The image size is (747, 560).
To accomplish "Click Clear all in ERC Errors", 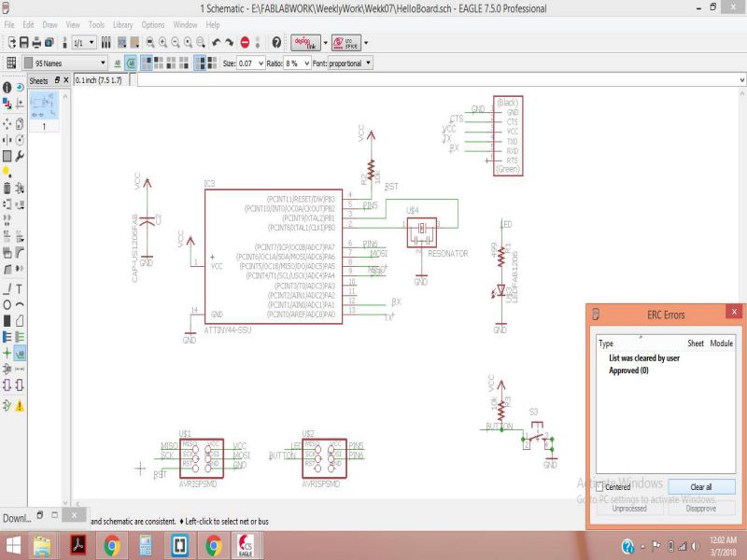I will click(701, 486).
